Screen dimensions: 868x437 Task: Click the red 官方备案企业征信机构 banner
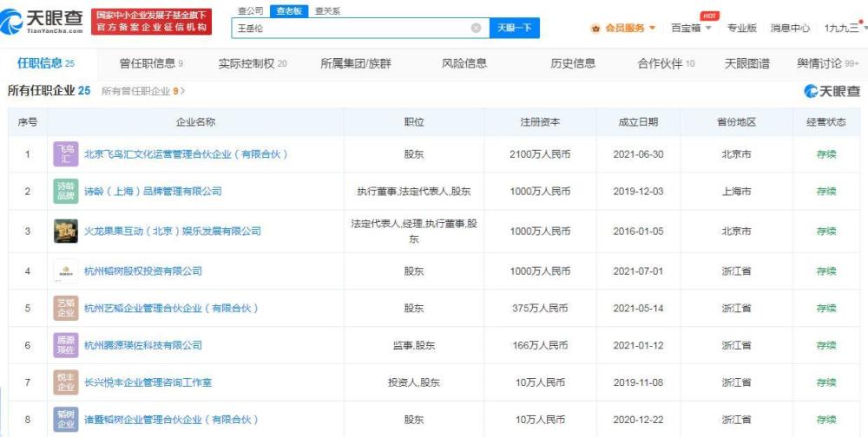[151, 22]
